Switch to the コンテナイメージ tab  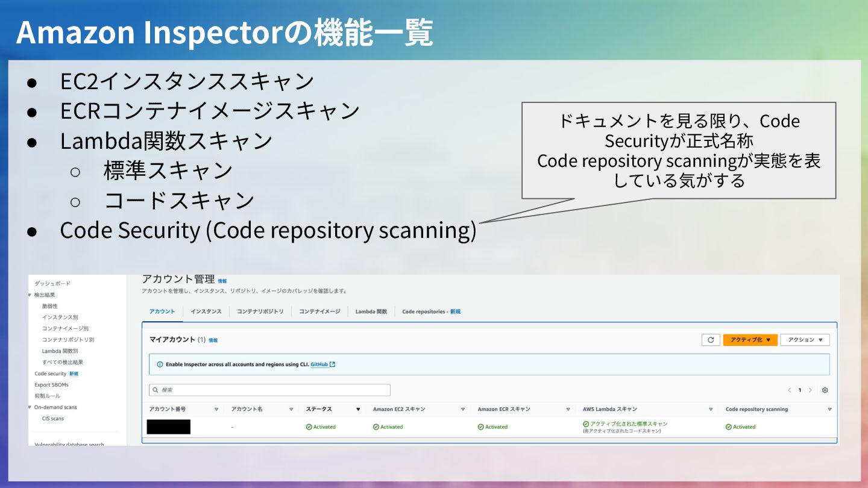coord(320,311)
